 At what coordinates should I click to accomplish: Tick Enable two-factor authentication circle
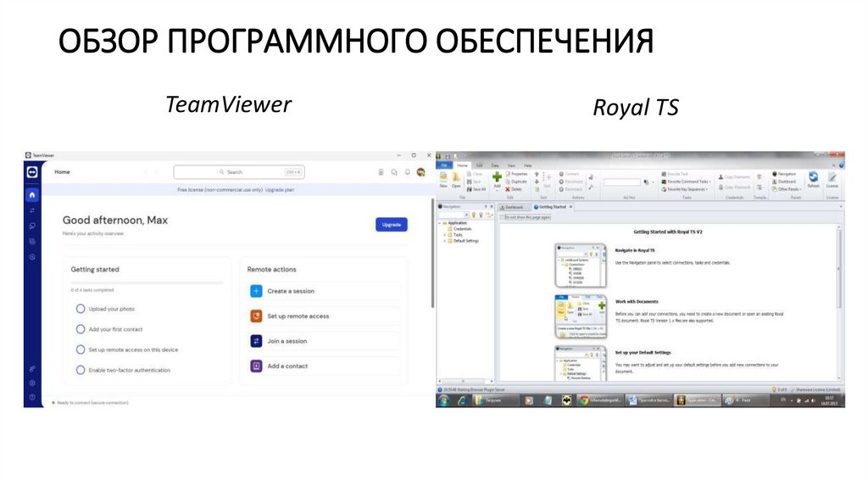pyautogui.click(x=81, y=370)
